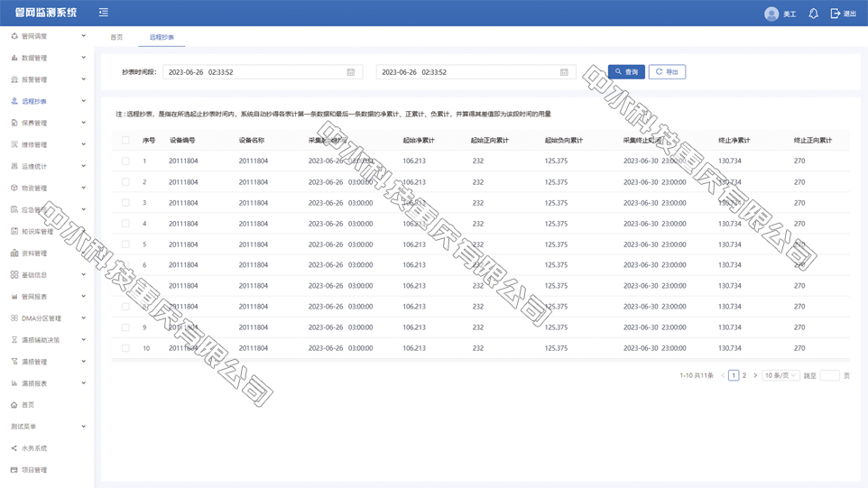This screenshot has height=488, width=868.
Task: Select page 1 in pagination
Action: pyautogui.click(x=734, y=375)
